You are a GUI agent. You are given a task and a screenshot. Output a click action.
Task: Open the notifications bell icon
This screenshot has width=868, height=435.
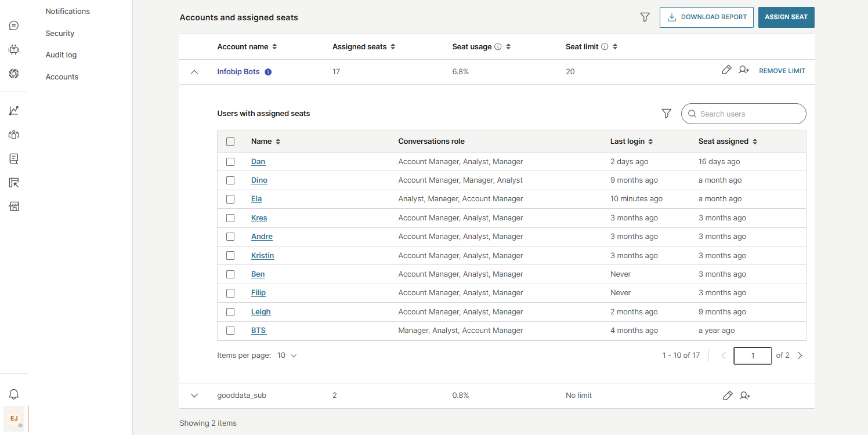14,394
